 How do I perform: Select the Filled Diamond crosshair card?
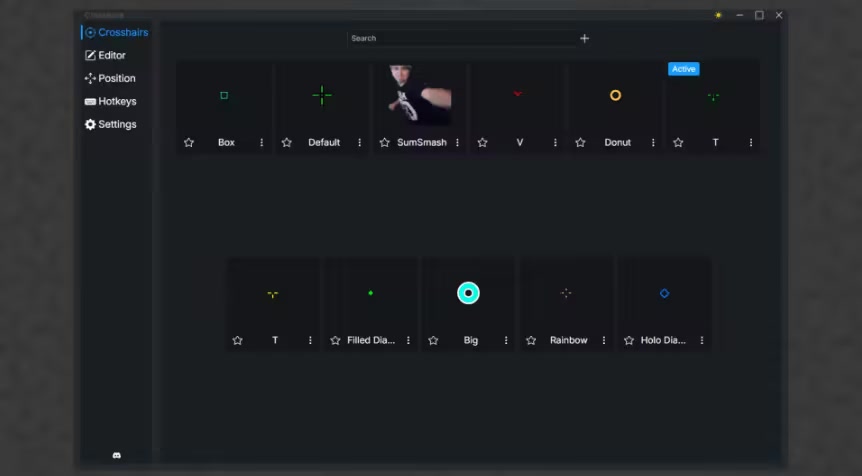click(371, 294)
